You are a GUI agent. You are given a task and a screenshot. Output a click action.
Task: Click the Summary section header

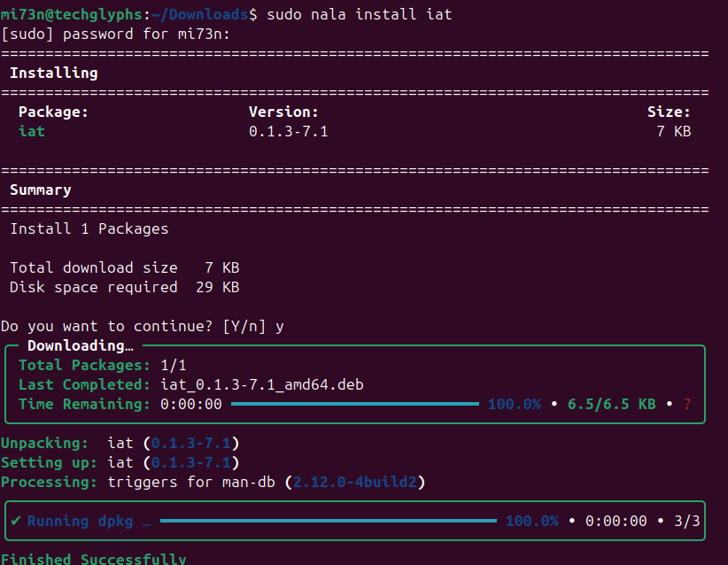point(41,190)
